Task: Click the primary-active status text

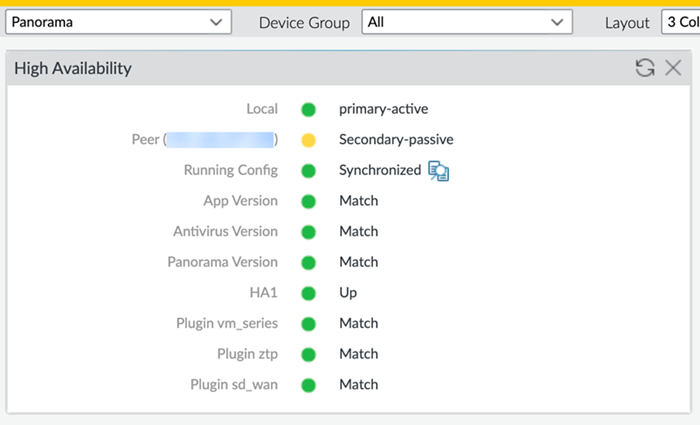Action: coord(385,109)
